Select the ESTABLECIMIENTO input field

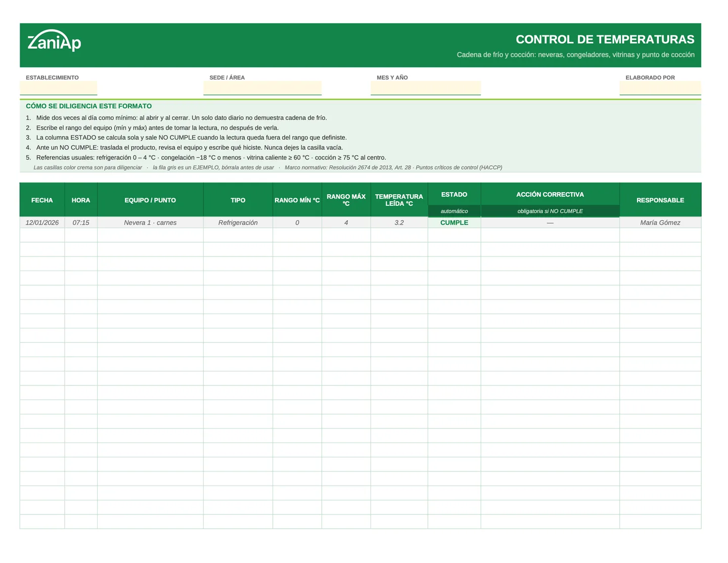(x=59, y=88)
